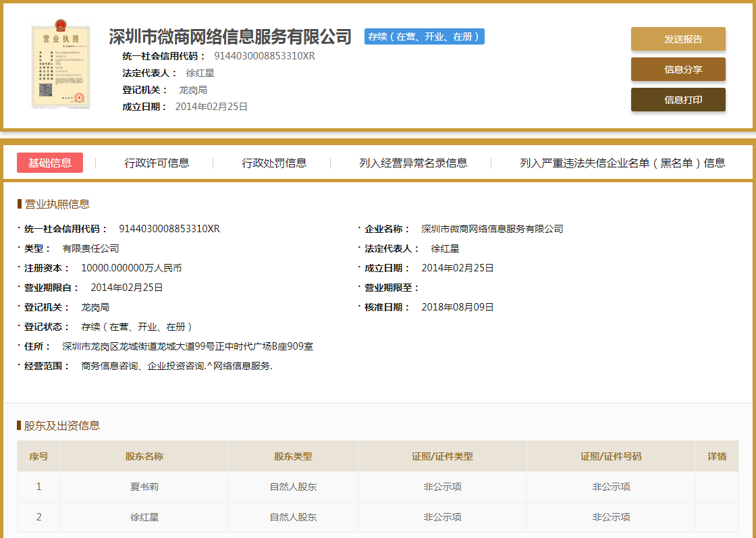This screenshot has height=538, width=756.
Task: Open the 行政处罚信息 tab
Action: click(274, 163)
